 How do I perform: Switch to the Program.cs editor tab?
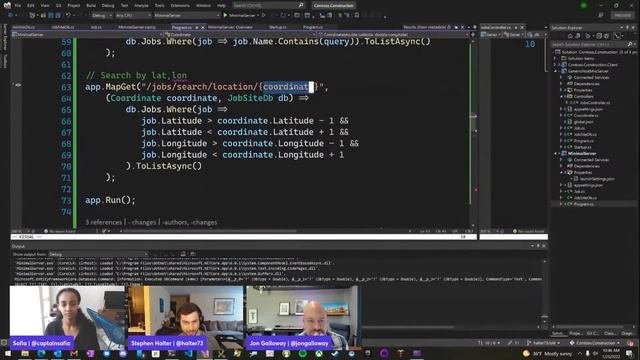click(x=181, y=27)
